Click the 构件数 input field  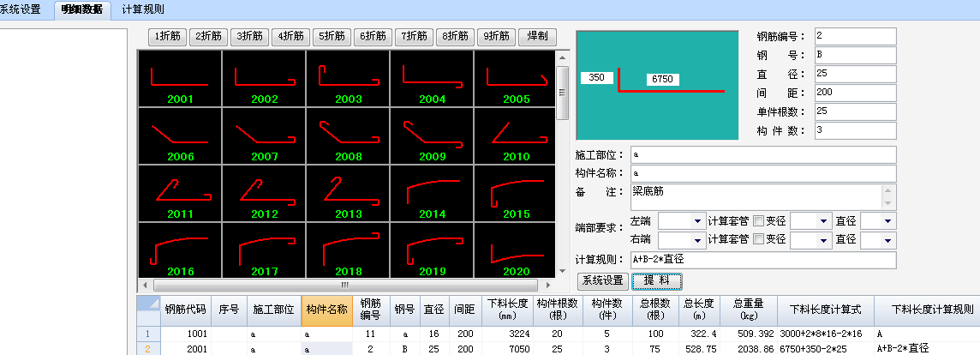[x=856, y=131]
